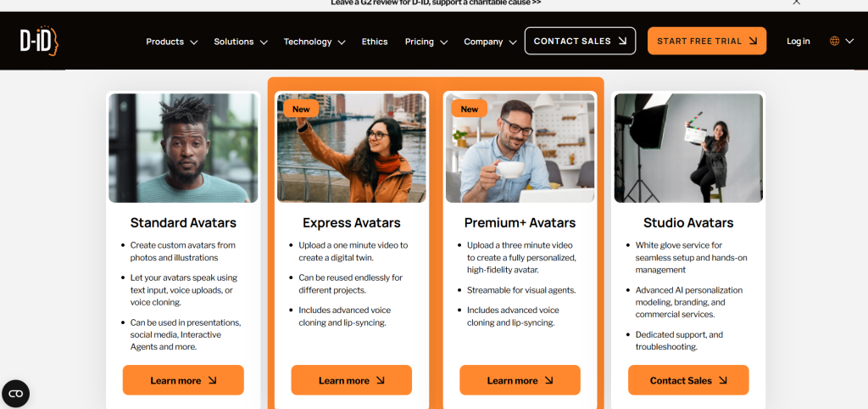
Task: Expand the Company menu chevron
Action: tap(513, 42)
